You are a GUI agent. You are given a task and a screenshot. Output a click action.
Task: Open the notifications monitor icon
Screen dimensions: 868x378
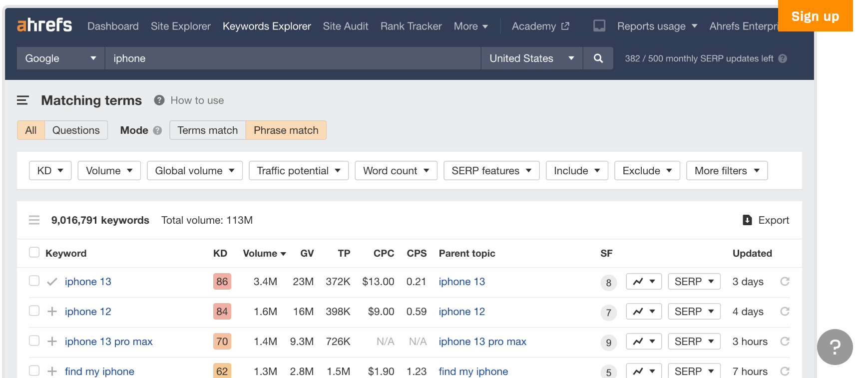(599, 26)
